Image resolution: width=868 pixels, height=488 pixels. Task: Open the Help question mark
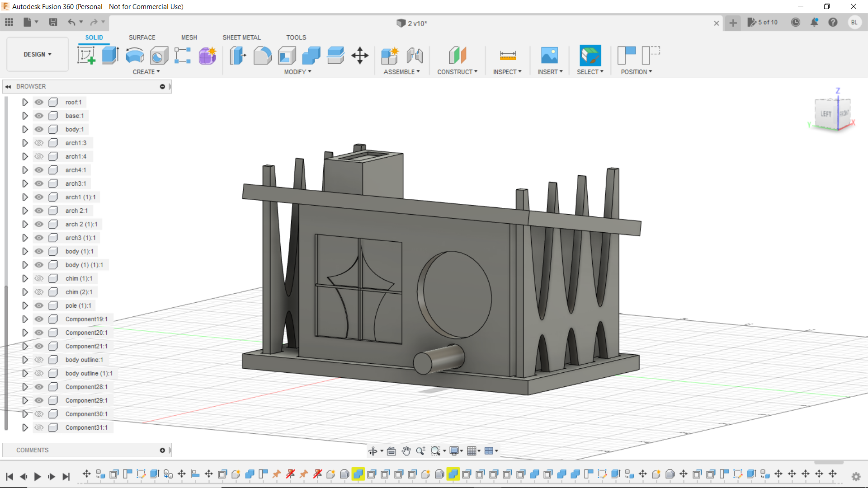point(833,22)
